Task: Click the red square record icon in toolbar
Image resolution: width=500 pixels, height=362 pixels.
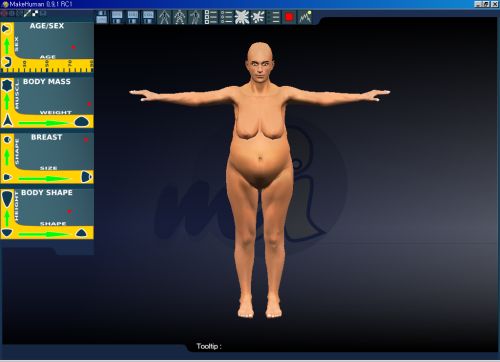Action: pyautogui.click(x=289, y=17)
